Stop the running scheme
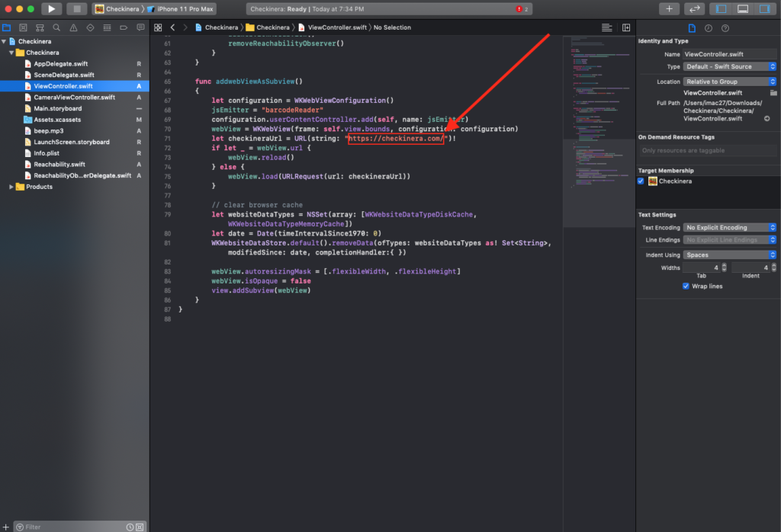This screenshot has width=781, height=532. pyautogui.click(x=77, y=9)
